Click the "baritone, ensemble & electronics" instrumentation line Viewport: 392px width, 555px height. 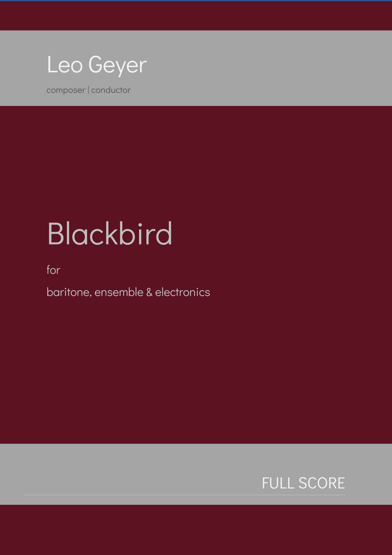coord(128,292)
